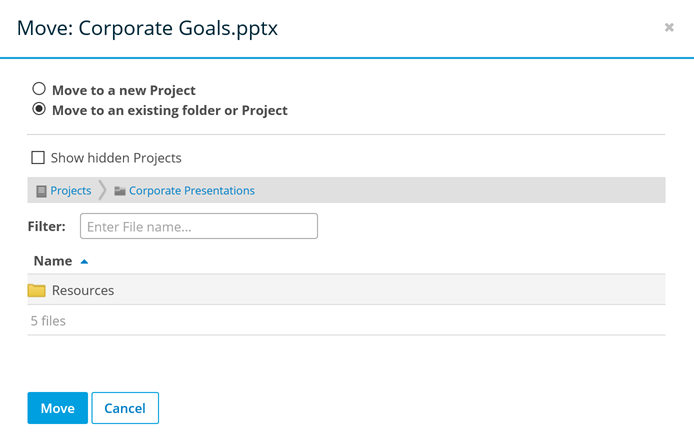
Task: Click the '5 files' count text
Action: [48, 321]
